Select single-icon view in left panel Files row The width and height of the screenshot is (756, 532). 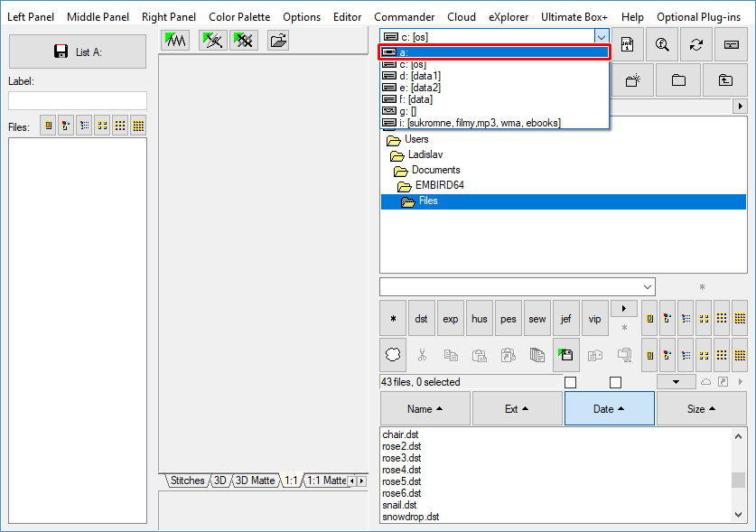(48, 126)
